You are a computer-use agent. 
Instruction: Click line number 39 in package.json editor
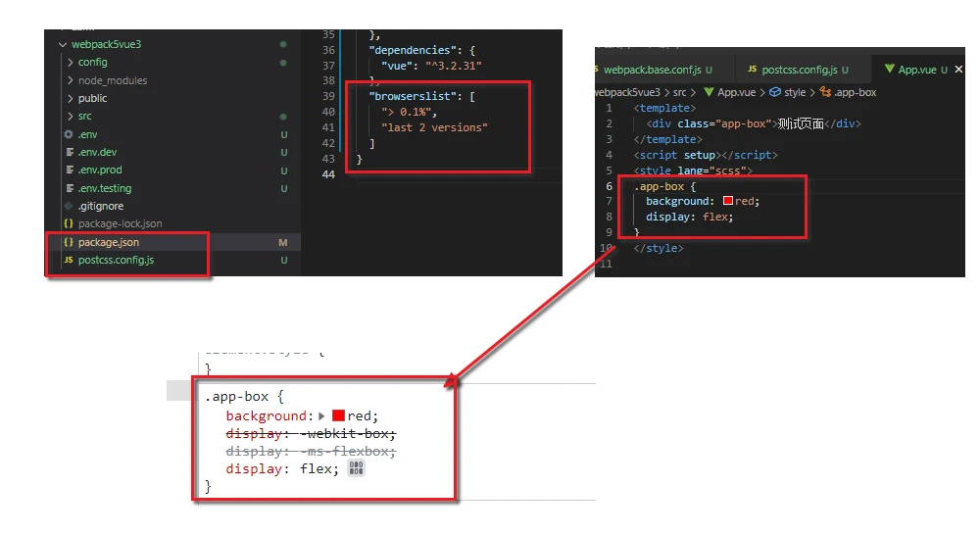pos(328,96)
